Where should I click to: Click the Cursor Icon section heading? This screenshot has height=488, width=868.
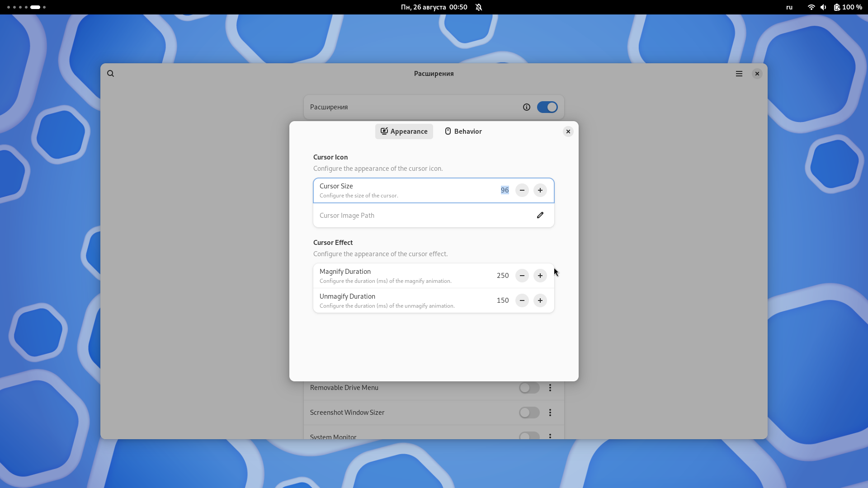pyautogui.click(x=330, y=157)
